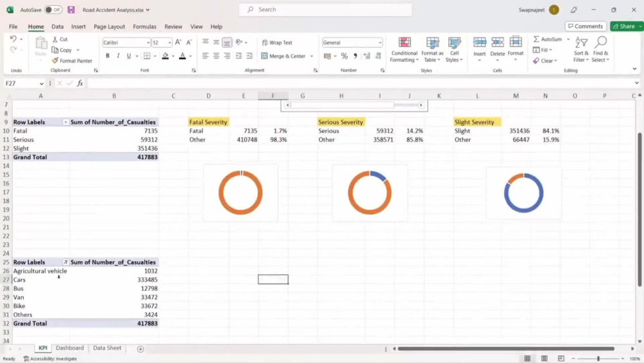Apply Percent Style format
This screenshot has width=644, height=363.
pyautogui.click(x=344, y=56)
